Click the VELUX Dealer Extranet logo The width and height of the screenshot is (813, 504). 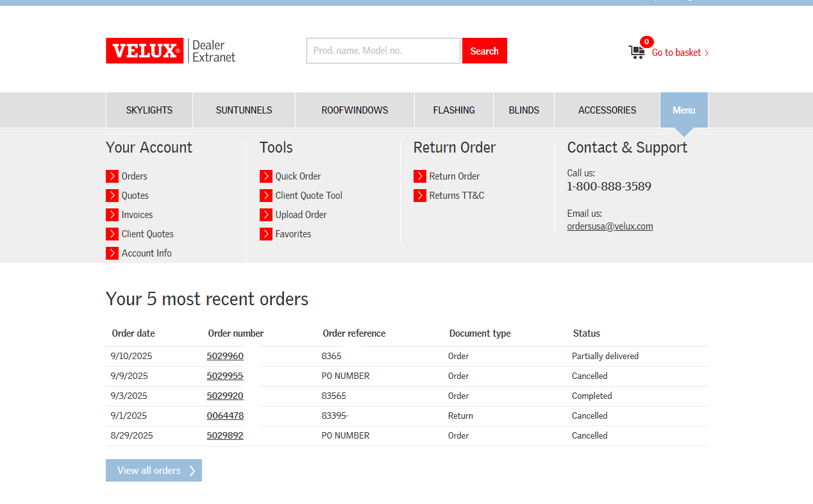(x=171, y=51)
